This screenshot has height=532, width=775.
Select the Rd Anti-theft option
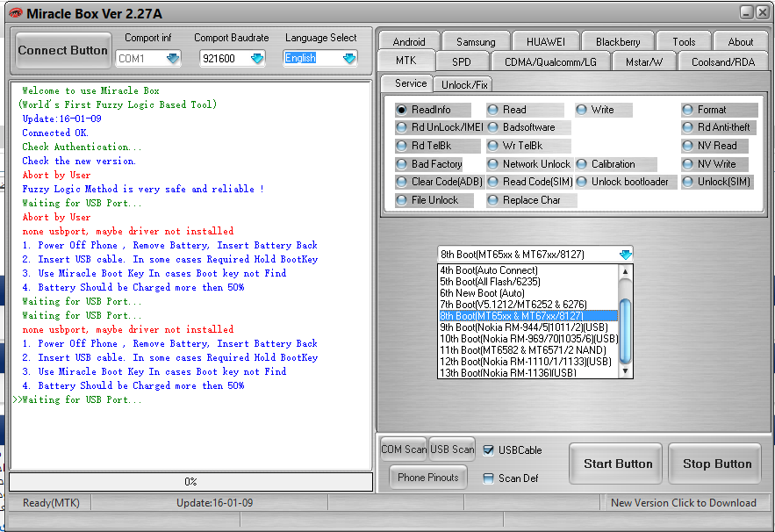[x=719, y=127]
